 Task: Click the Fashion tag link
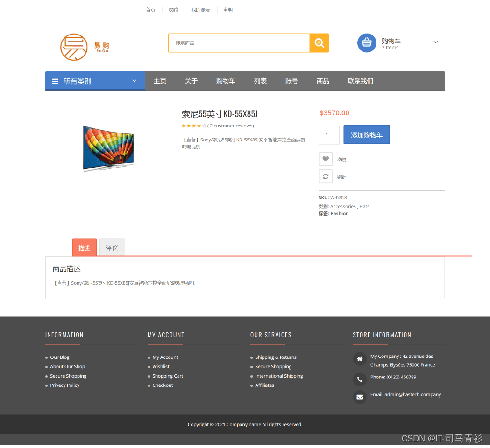tap(340, 214)
